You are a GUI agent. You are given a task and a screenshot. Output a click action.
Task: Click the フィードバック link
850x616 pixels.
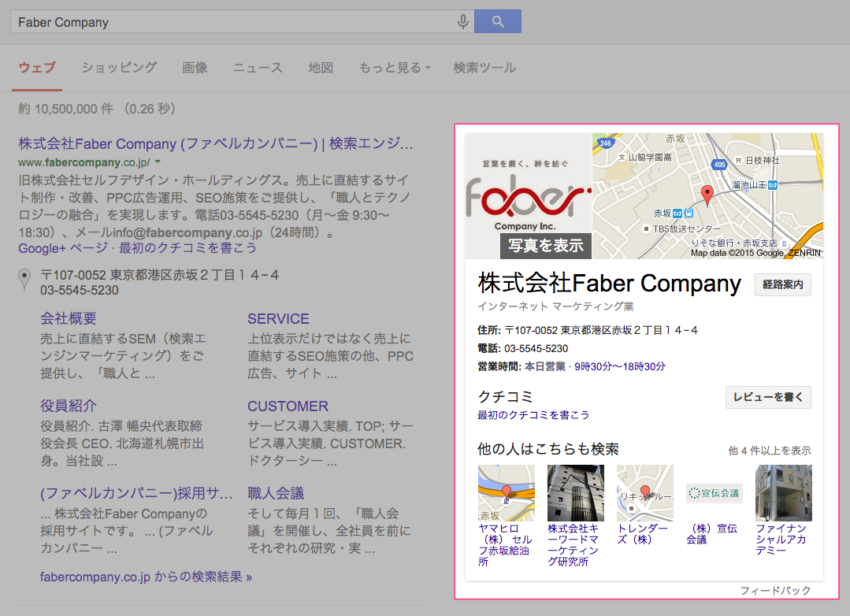pyautogui.click(x=775, y=590)
